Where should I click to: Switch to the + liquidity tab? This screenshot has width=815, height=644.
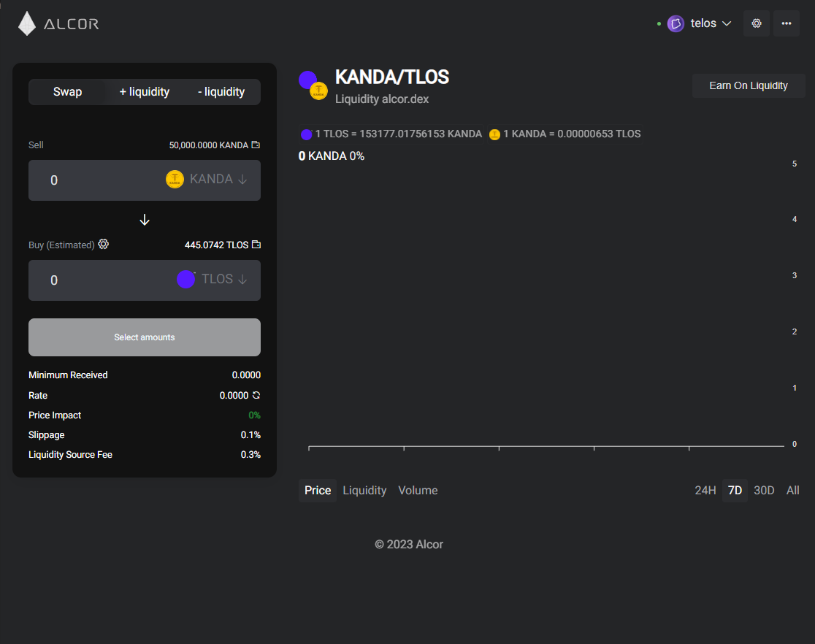point(145,92)
